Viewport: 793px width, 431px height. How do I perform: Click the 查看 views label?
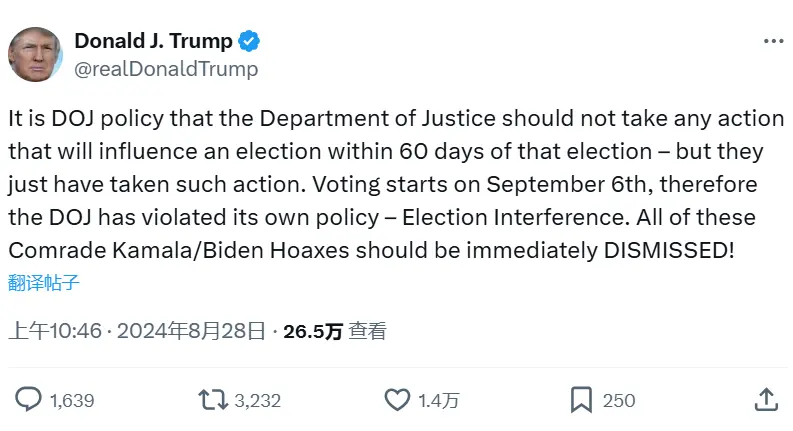point(367,331)
